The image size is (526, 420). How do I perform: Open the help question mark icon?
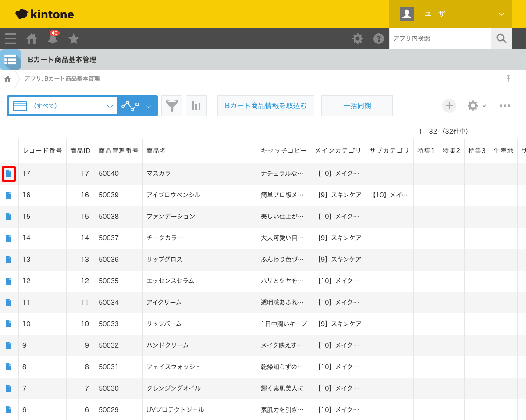[378, 39]
